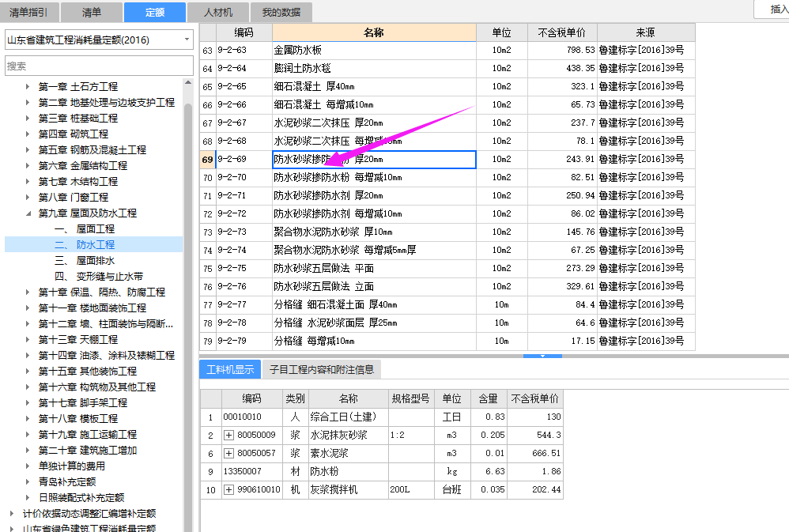Select the 定额 tab
Screen dimensions: 789x532
(154, 12)
